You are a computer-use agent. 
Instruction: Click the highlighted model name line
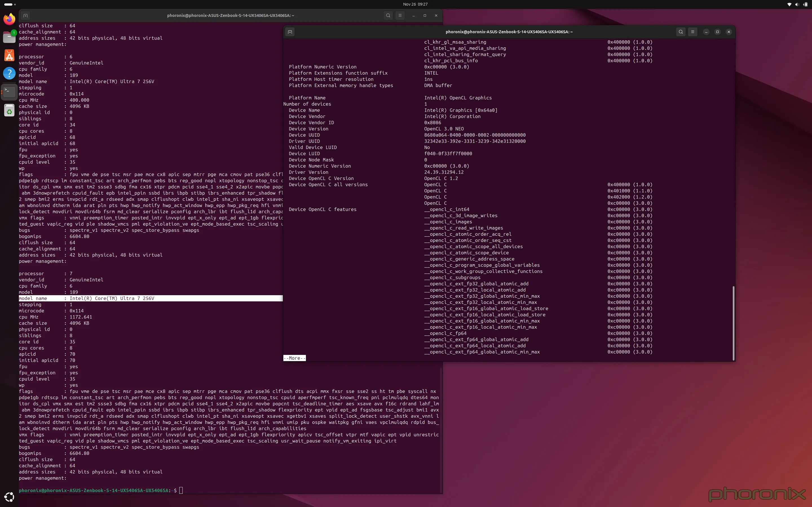pyautogui.click(x=151, y=298)
